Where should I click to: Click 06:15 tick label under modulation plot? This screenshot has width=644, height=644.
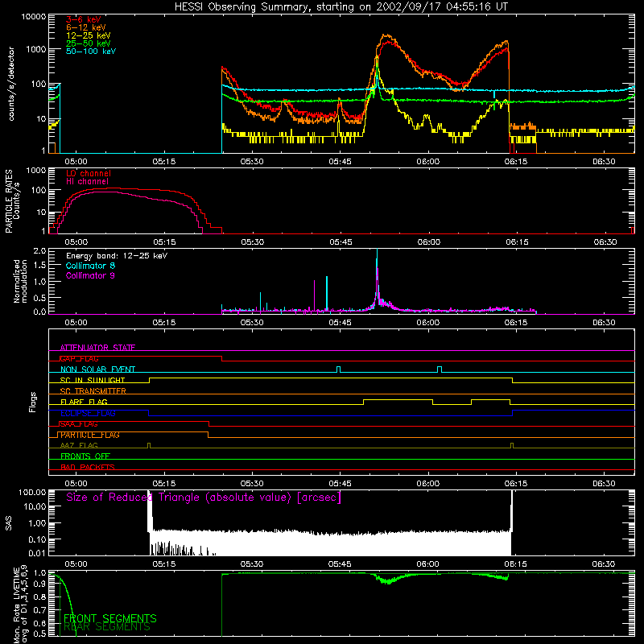pyautogui.click(x=516, y=323)
